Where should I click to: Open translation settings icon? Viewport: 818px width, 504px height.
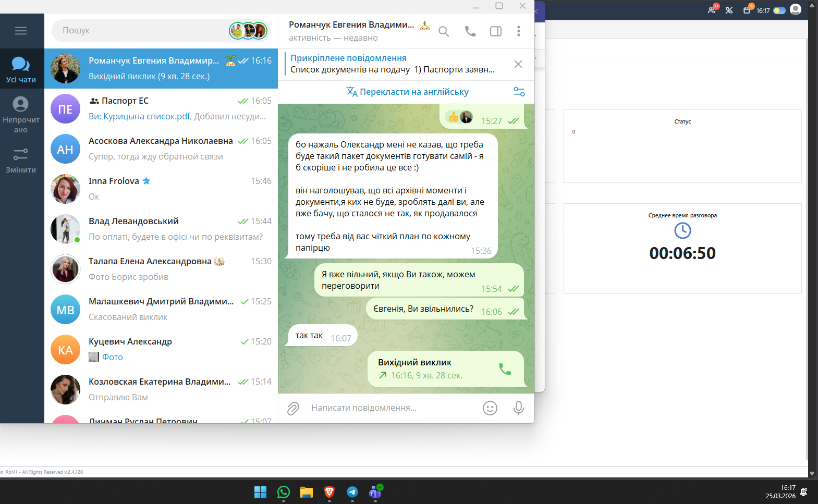[519, 92]
